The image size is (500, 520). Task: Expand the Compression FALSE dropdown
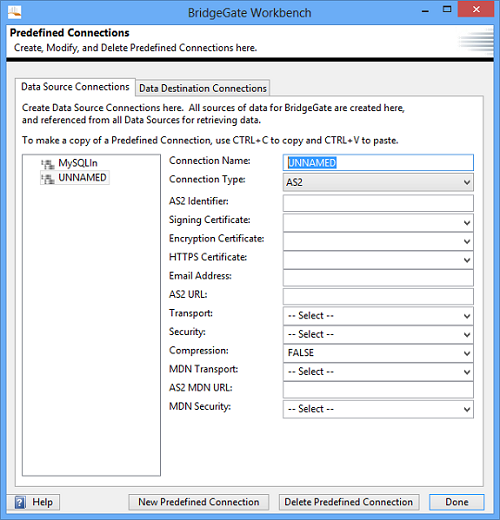pyautogui.click(x=378, y=353)
